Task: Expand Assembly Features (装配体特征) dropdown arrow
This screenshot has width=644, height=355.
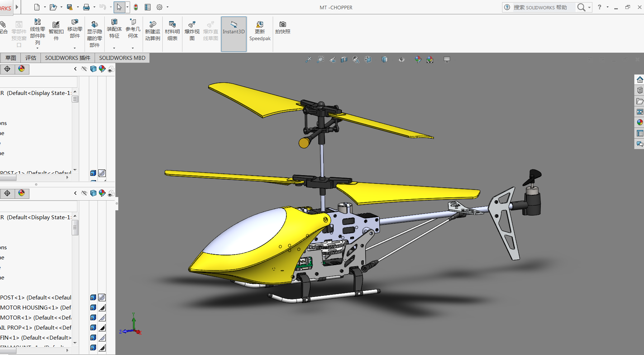Action: pos(114,48)
